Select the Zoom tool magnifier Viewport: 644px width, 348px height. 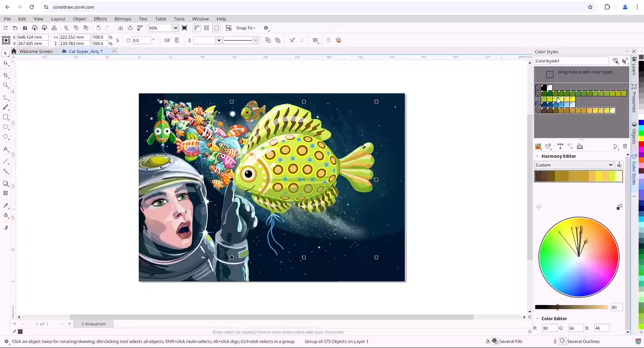(x=6, y=85)
